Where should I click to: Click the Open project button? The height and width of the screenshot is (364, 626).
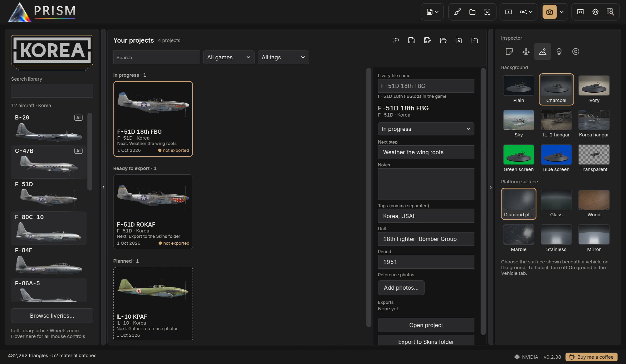pos(426,325)
